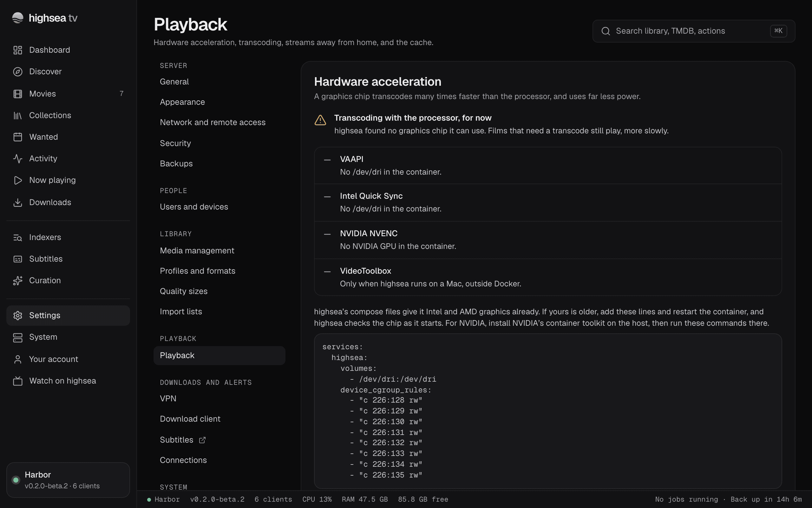Screen dimensions: 812x508
Task: Click "85.8 GB free" in status bar
Action: click(423, 500)
